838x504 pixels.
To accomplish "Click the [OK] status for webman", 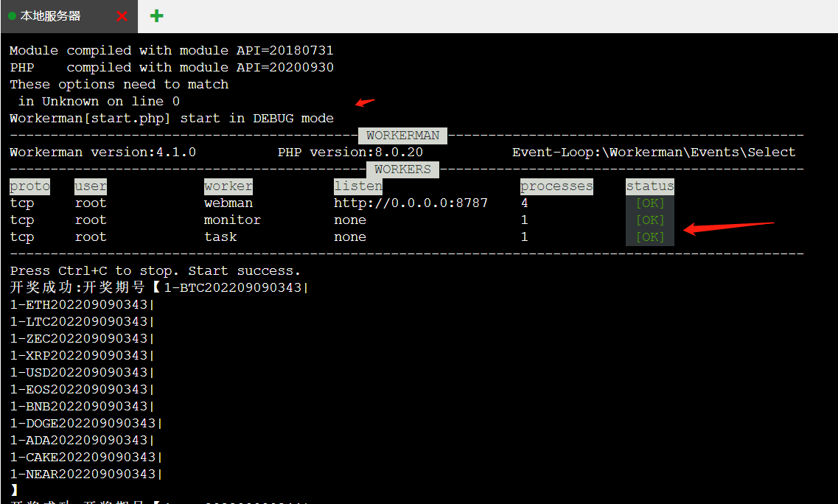I will (x=650, y=203).
